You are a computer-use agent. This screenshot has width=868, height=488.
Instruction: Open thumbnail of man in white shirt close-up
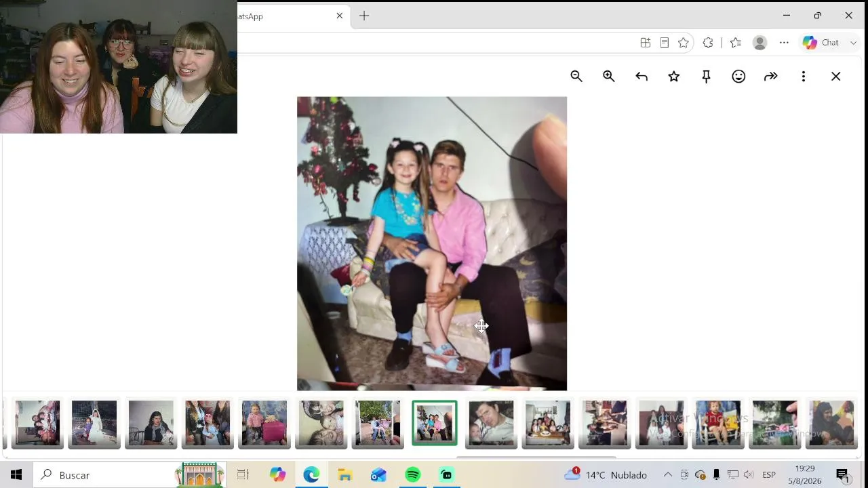(492, 424)
